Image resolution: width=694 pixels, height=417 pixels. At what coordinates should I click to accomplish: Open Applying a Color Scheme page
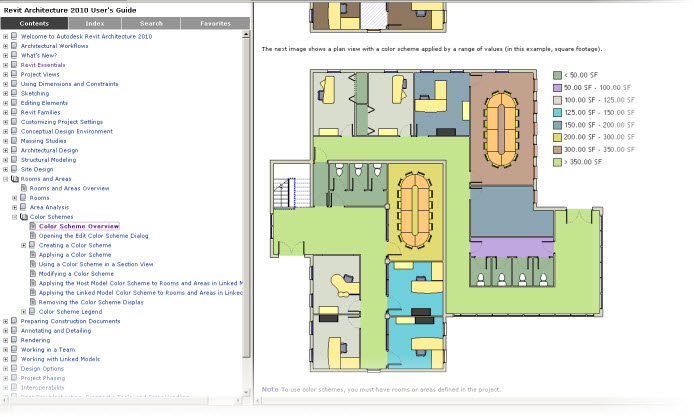(75, 255)
